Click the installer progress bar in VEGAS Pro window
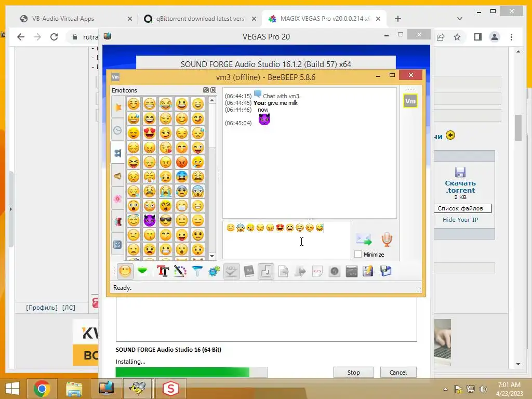This screenshot has height=399, width=532. [x=192, y=372]
